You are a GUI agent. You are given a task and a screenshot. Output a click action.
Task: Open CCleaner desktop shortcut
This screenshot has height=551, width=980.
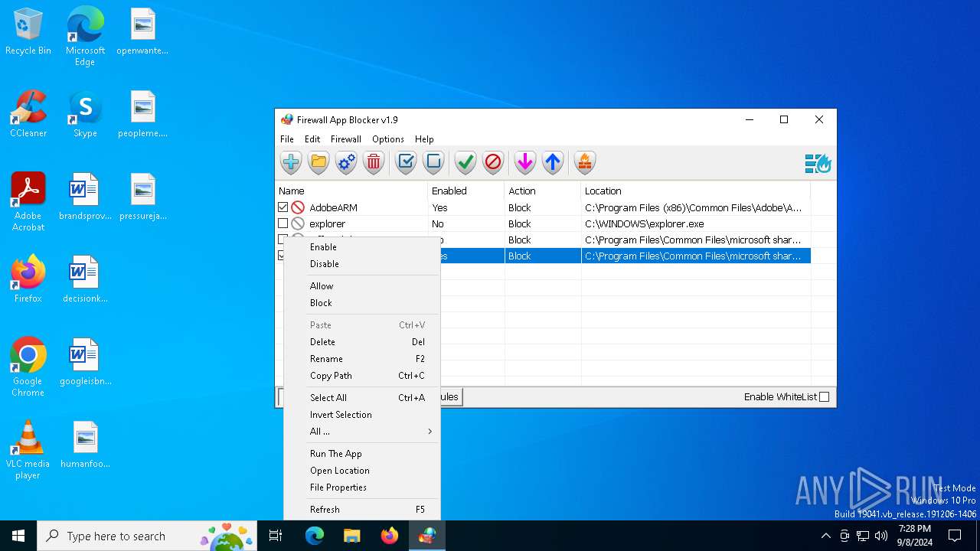[x=28, y=115]
